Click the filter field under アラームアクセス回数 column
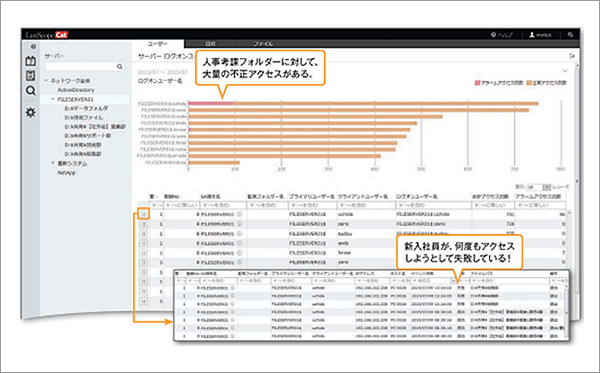Screen dimensions: 600x373 click(540, 205)
